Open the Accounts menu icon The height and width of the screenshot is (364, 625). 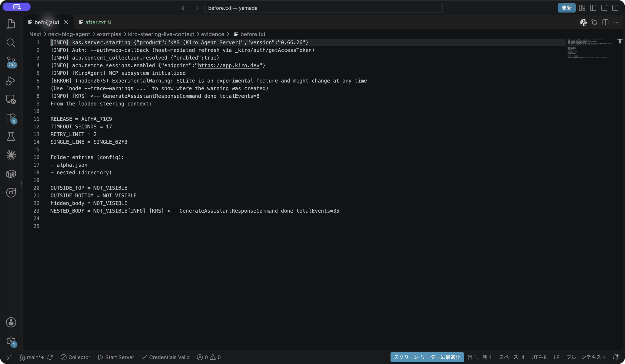pyautogui.click(x=11, y=322)
